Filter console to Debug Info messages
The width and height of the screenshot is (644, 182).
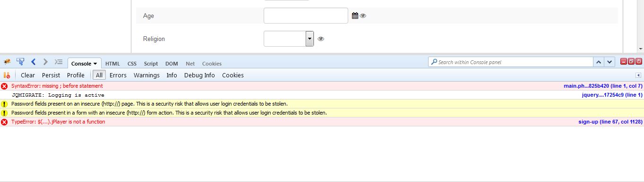(199, 75)
